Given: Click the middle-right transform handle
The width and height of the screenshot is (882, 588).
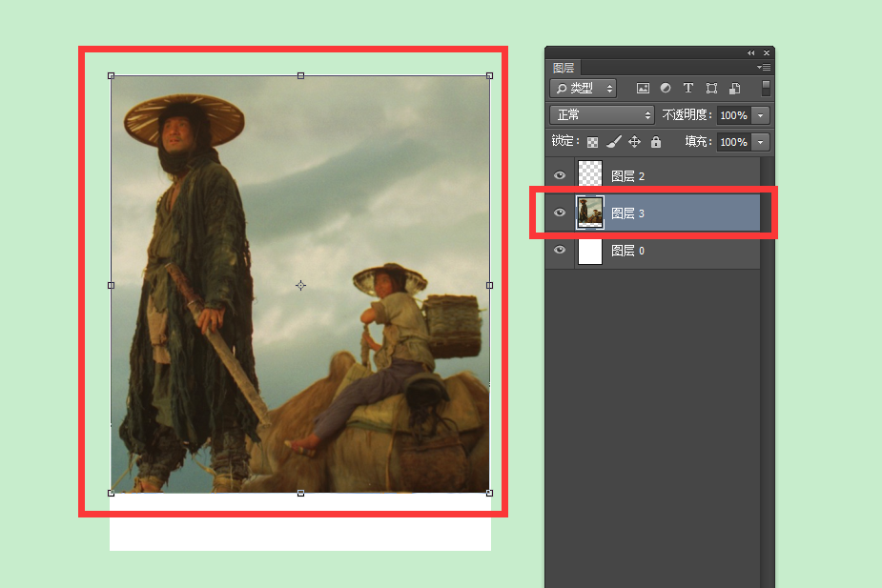Looking at the screenshot, I should [x=489, y=286].
